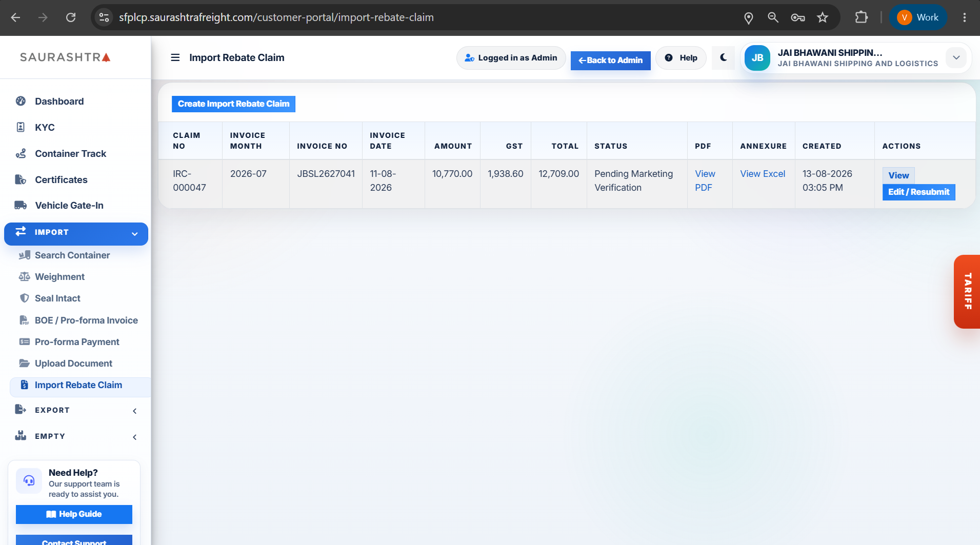
Task: Click the location permission icon
Action: [x=748, y=17]
